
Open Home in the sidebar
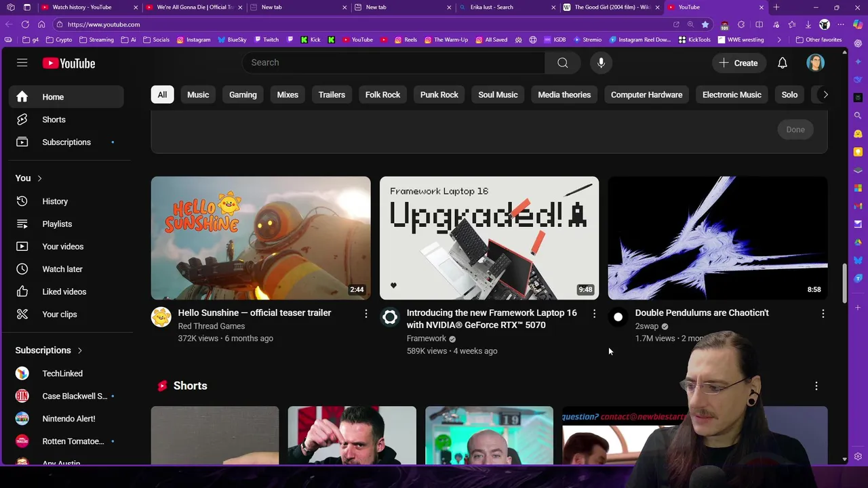point(66,97)
